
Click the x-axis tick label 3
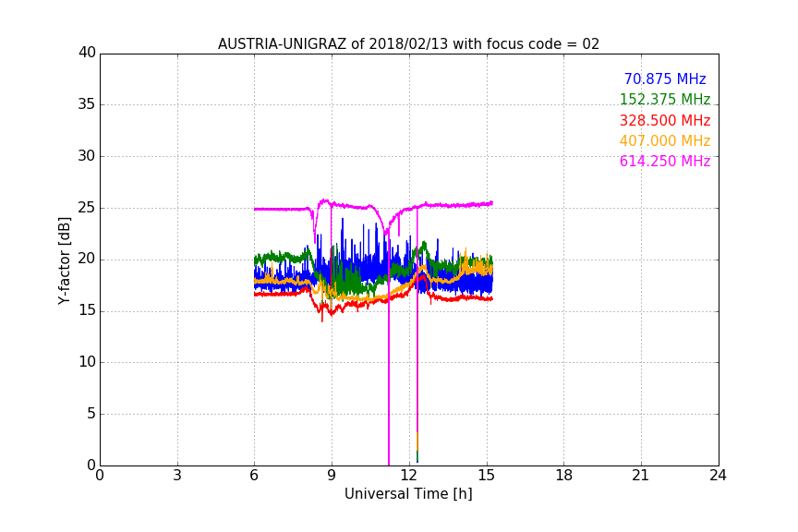pos(177,476)
